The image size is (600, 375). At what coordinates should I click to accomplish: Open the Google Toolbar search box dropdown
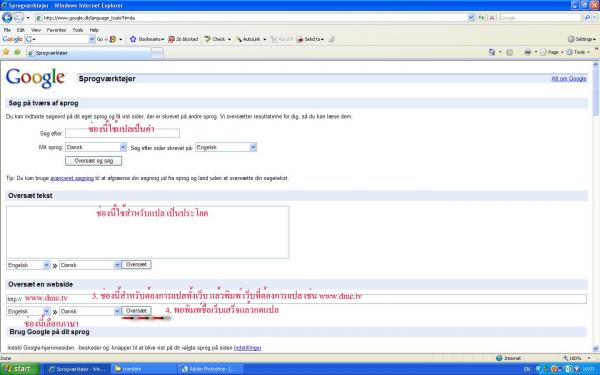point(92,39)
